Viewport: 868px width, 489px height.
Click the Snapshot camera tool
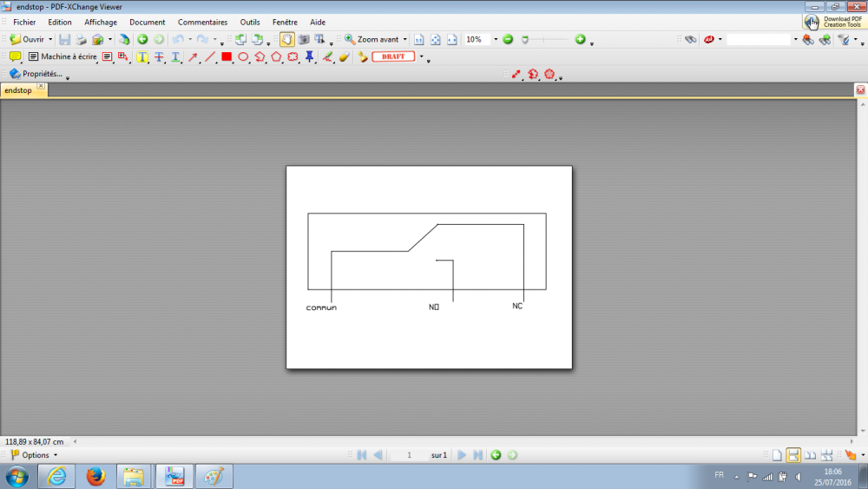(304, 40)
